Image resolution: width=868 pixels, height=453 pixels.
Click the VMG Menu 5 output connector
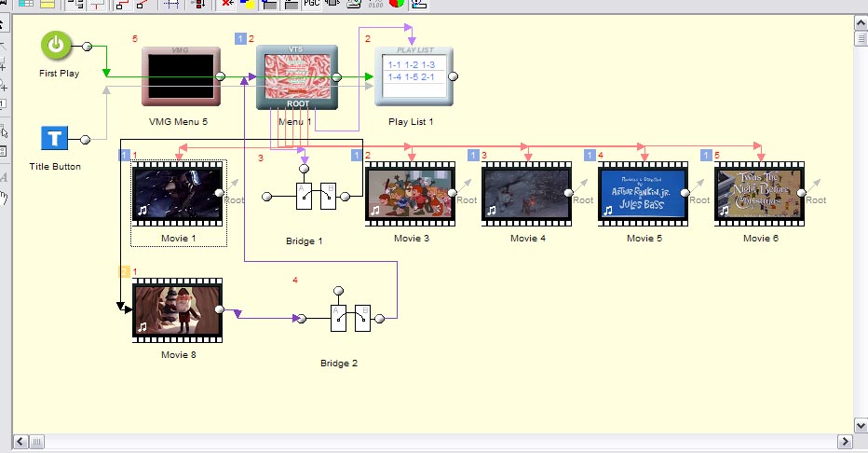coord(220,76)
